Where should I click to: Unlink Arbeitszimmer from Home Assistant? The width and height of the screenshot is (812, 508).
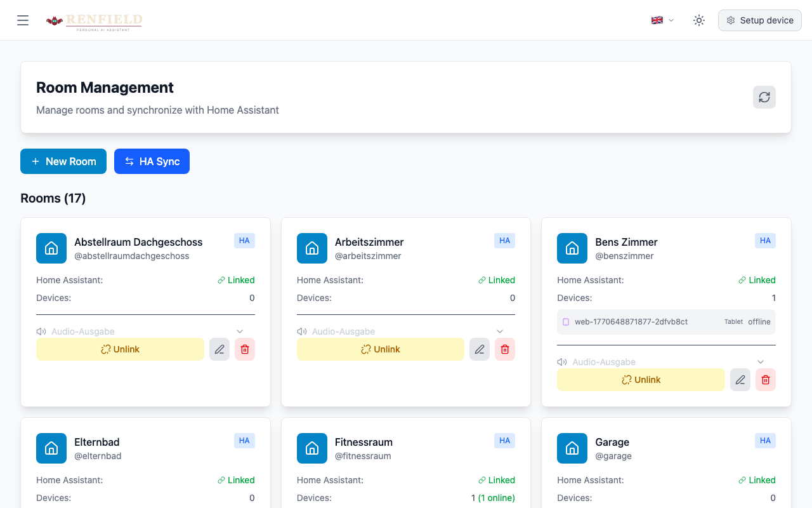point(381,349)
